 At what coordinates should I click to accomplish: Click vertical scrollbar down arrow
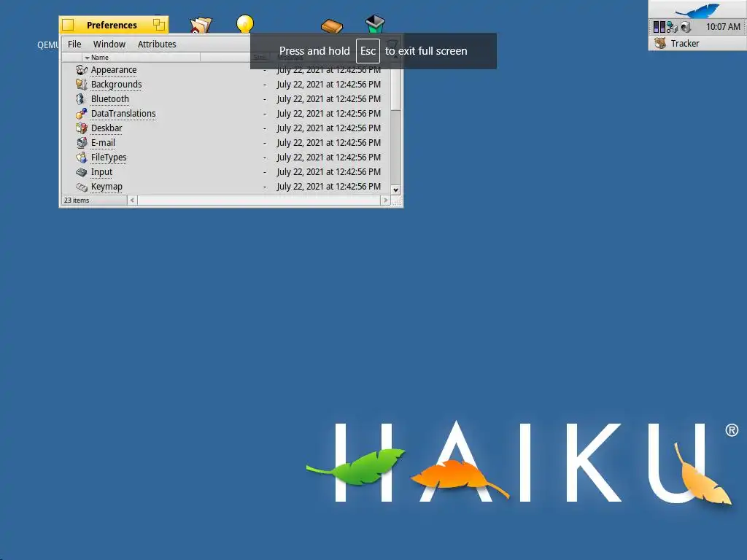(x=395, y=190)
